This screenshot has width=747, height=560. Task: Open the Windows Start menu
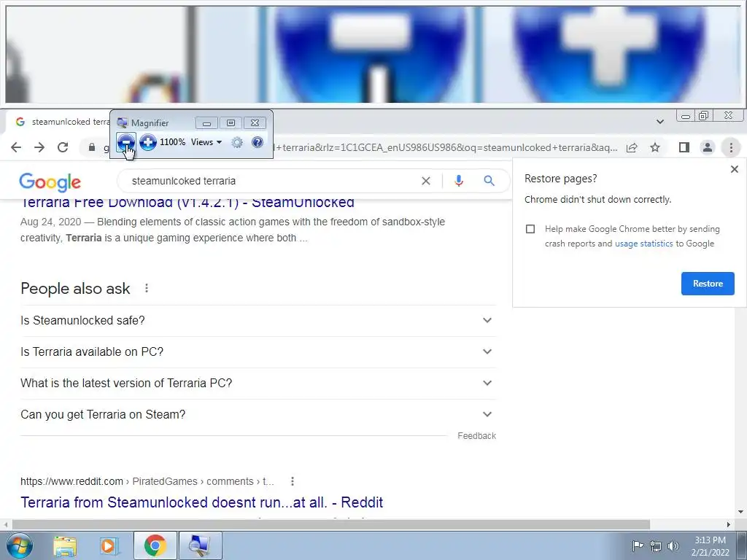[x=20, y=545]
